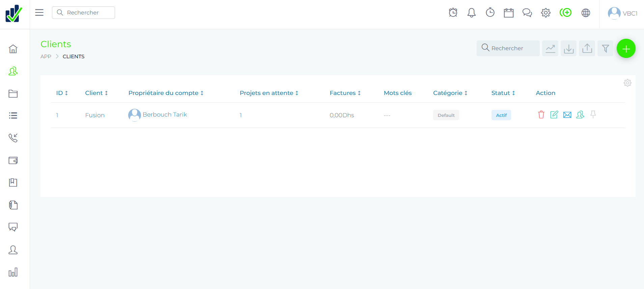Screen dimensions: 644x289
Task: Click the import download icon
Action: (x=568, y=49)
